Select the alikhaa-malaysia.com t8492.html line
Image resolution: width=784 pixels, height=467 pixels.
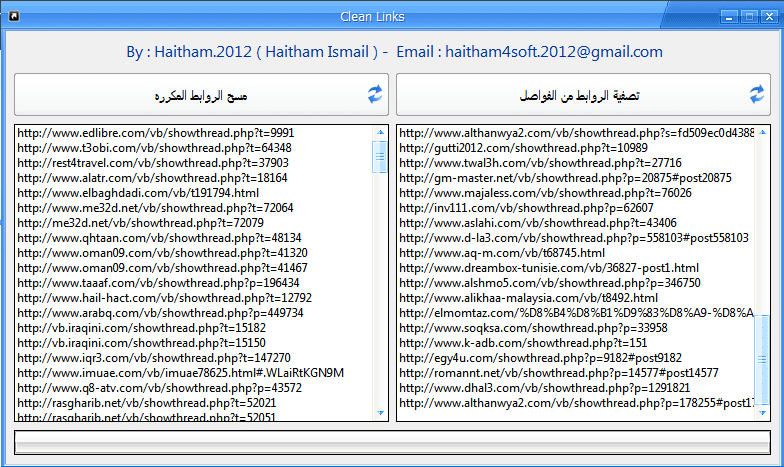pos(528,298)
